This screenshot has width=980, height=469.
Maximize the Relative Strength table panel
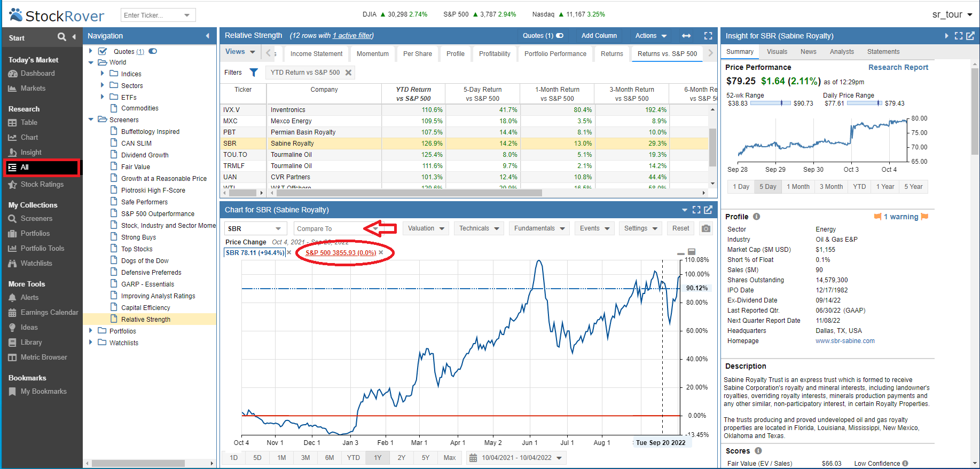point(708,36)
